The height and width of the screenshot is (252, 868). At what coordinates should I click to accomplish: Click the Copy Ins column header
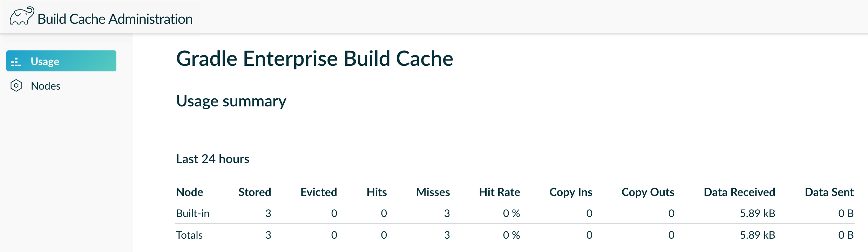(x=571, y=192)
